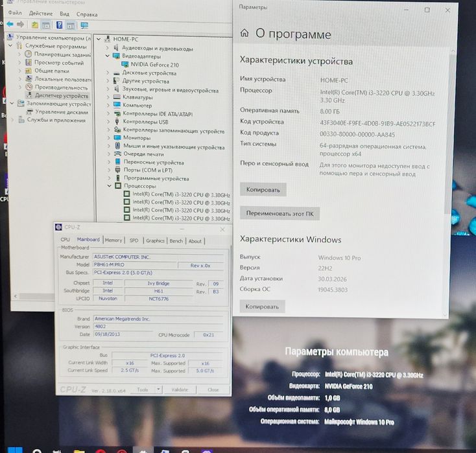Switch to CPU tab in CPU-Z
The height and width of the screenshot is (453, 476).
[65, 240]
